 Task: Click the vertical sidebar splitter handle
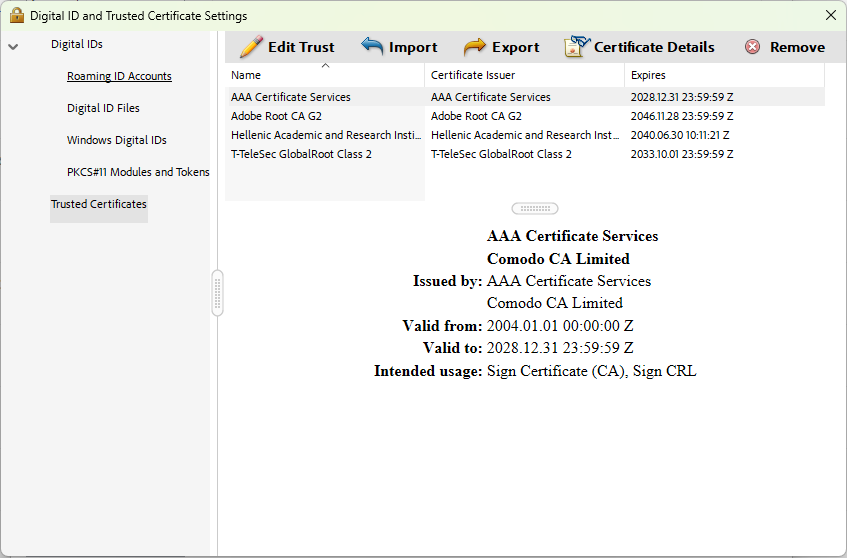tap(217, 294)
